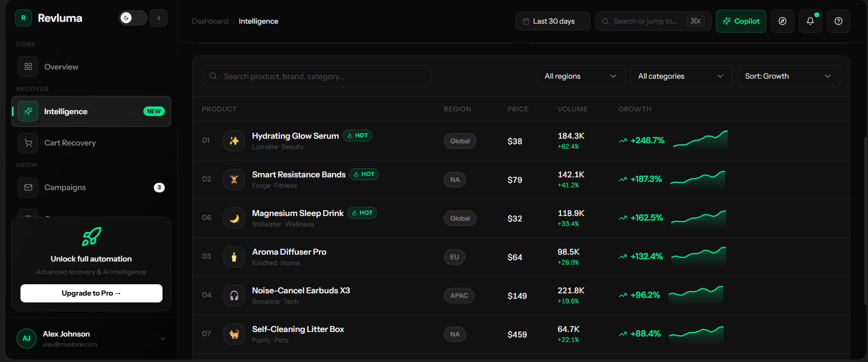Click Dashboard breadcrumb link
This screenshot has width=868, height=362.
click(210, 21)
